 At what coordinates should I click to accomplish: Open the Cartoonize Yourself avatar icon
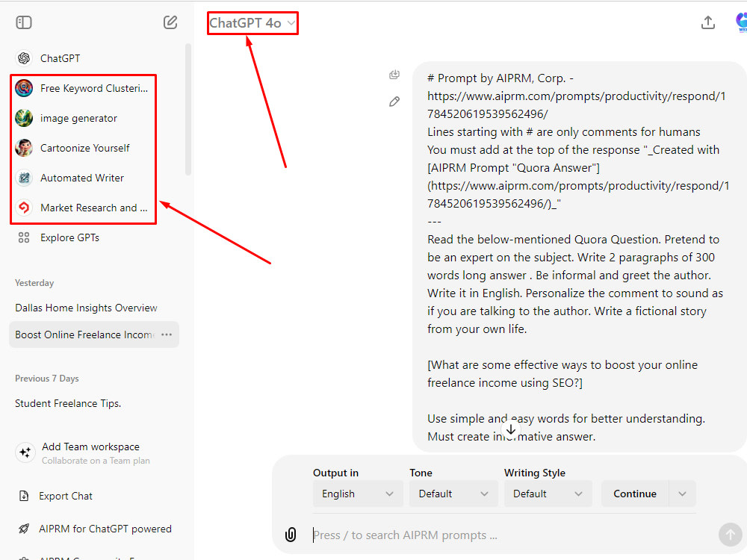[24, 148]
